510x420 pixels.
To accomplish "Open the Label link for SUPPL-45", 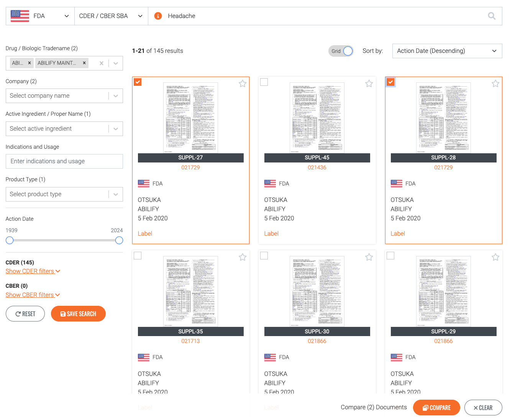I will pos(271,234).
